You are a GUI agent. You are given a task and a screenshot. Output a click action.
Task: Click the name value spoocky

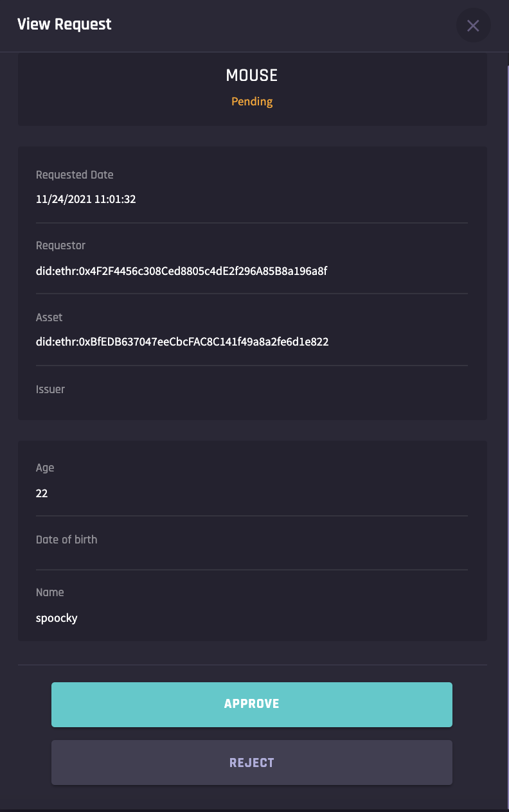point(57,618)
